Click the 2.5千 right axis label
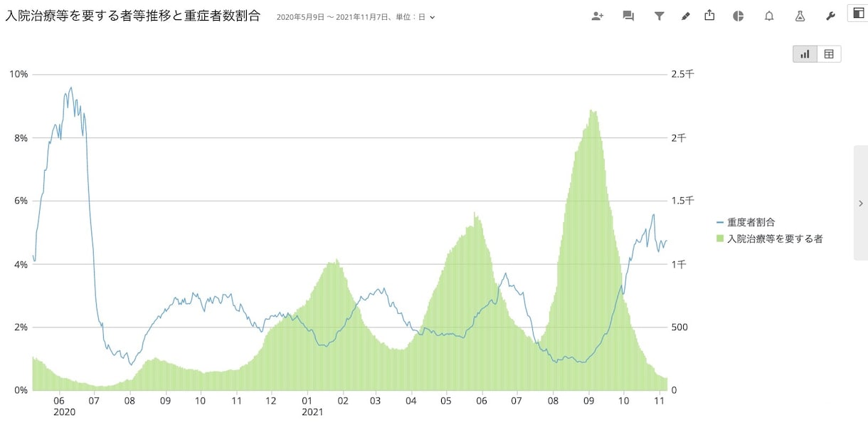The width and height of the screenshot is (868, 425). pyautogui.click(x=683, y=74)
